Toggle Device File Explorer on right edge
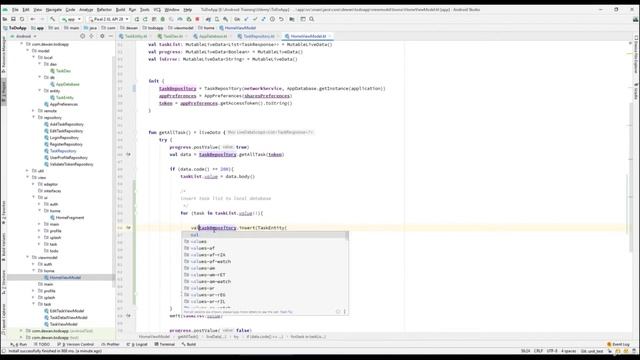The width and height of the screenshot is (640, 360). pos(636,55)
